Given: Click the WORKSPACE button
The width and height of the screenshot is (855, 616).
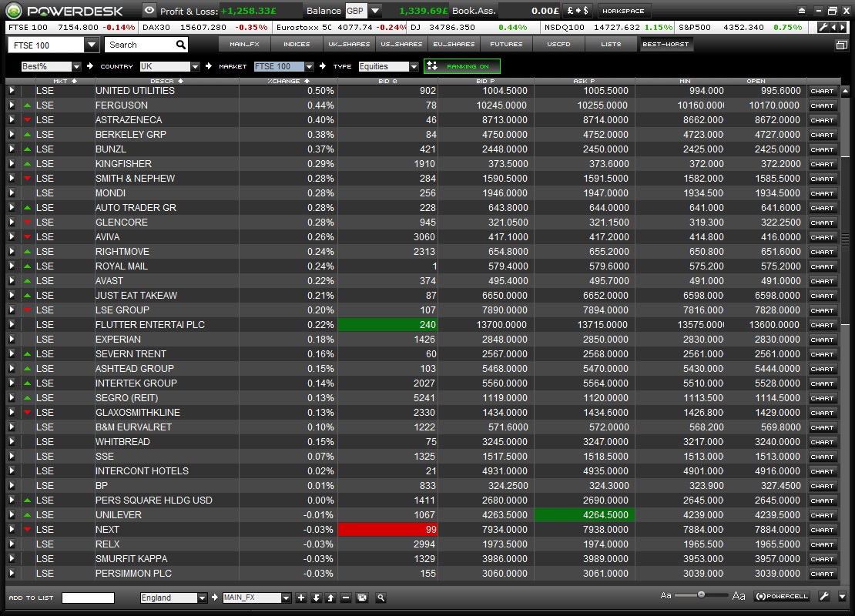Looking at the screenshot, I should (x=623, y=11).
